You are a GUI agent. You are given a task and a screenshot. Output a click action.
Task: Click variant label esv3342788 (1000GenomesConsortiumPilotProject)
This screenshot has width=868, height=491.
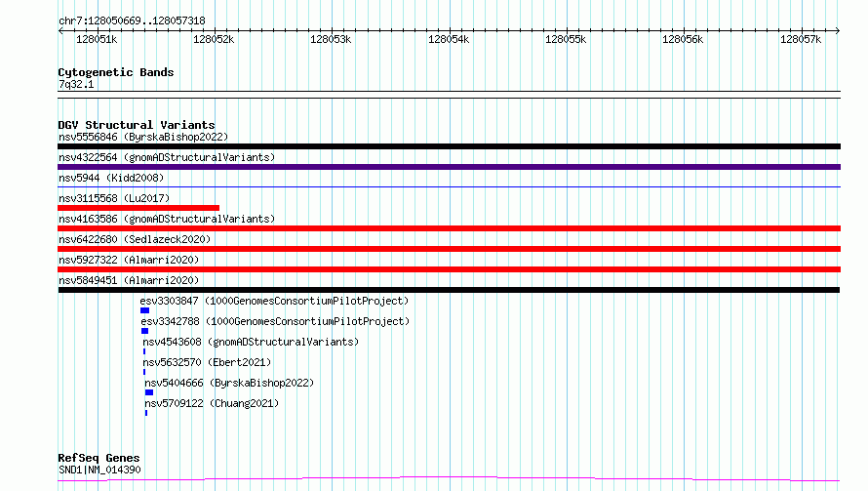[x=275, y=321]
